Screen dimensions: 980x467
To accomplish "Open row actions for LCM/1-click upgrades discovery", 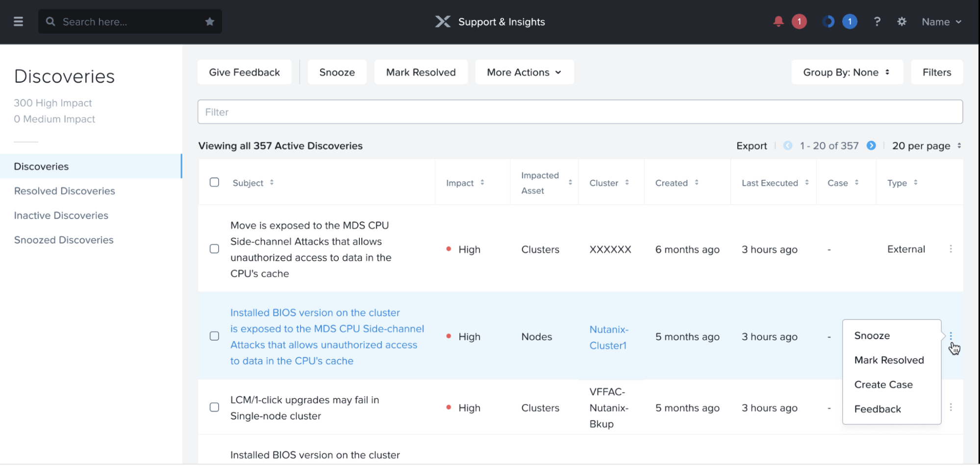I will (x=951, y=407).
